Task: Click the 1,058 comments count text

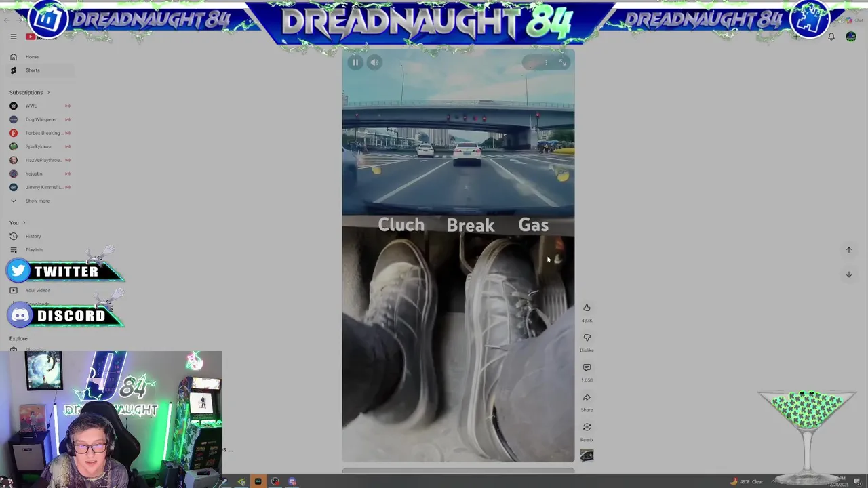Action: click(x=587, y=380)
